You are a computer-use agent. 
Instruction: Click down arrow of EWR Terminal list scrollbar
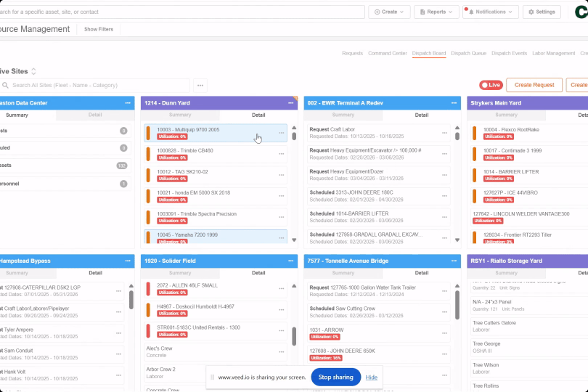(x=457, y=240)
